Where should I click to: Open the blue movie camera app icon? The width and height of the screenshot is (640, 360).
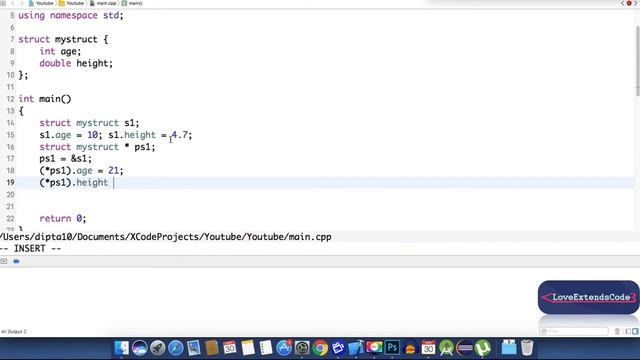coord(338,348)
